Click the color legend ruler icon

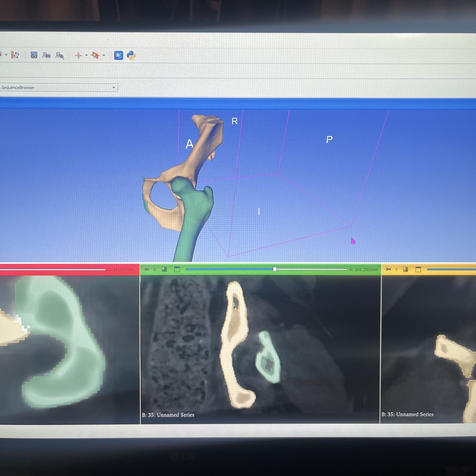coord(15,56)
